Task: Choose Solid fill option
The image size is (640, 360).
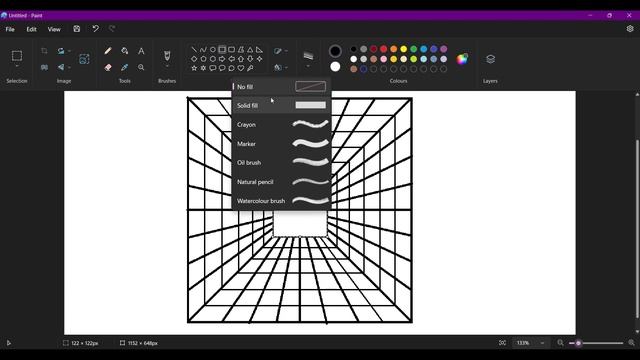Action: 281,105
